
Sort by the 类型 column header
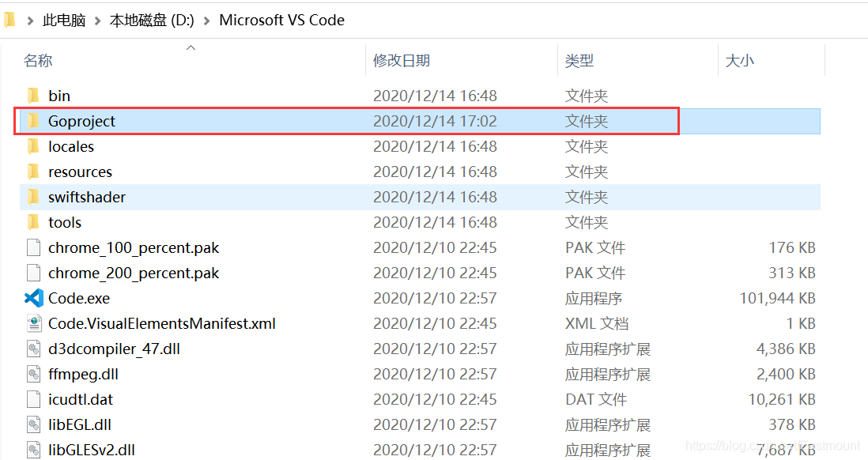pos(579,60)
